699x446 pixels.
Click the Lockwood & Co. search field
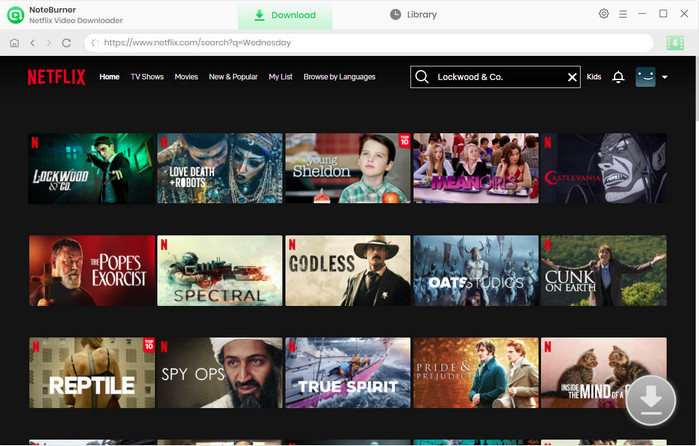click(x=495, y=77)
